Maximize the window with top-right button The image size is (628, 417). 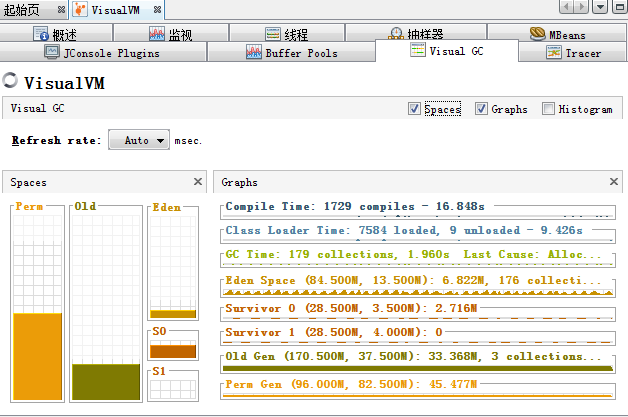(x=620, y=7)
